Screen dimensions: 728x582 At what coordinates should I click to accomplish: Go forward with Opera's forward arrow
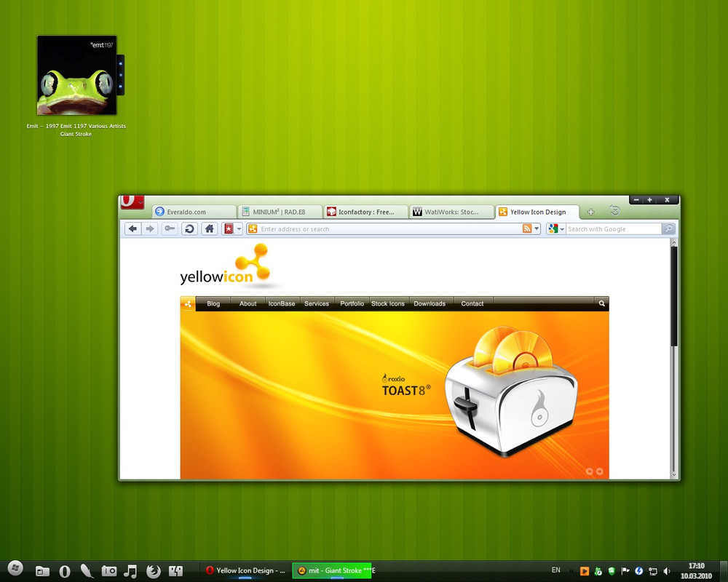point(150,229)
